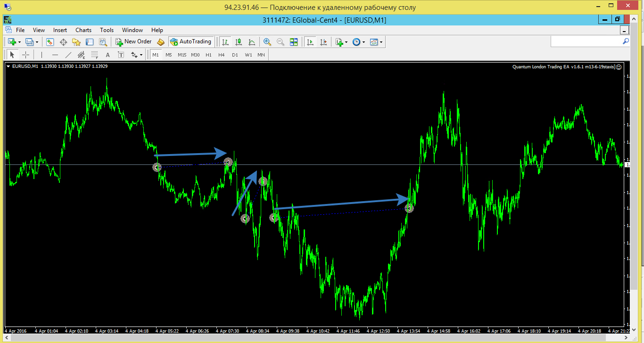Image resolution: width=644 pixels, height=343 pixels.
Task: Draw a vertical line on the chart
Action: pyautogui.click(x=41, y=55)
